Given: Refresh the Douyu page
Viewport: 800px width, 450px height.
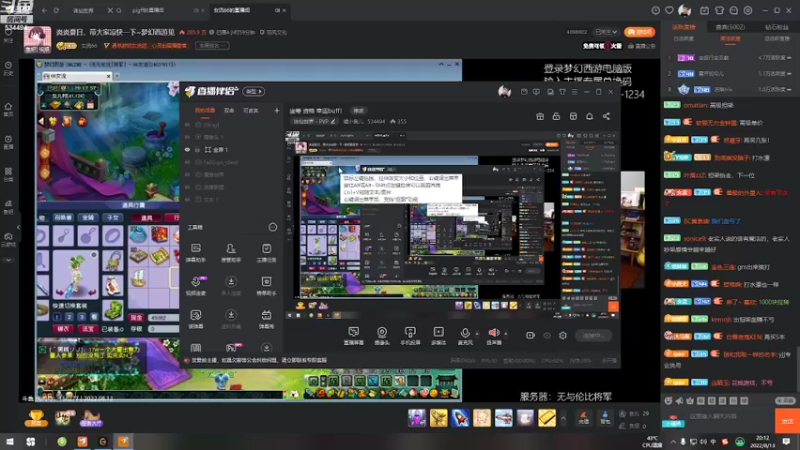Looking at the screenshot, I should coord(56,10).
